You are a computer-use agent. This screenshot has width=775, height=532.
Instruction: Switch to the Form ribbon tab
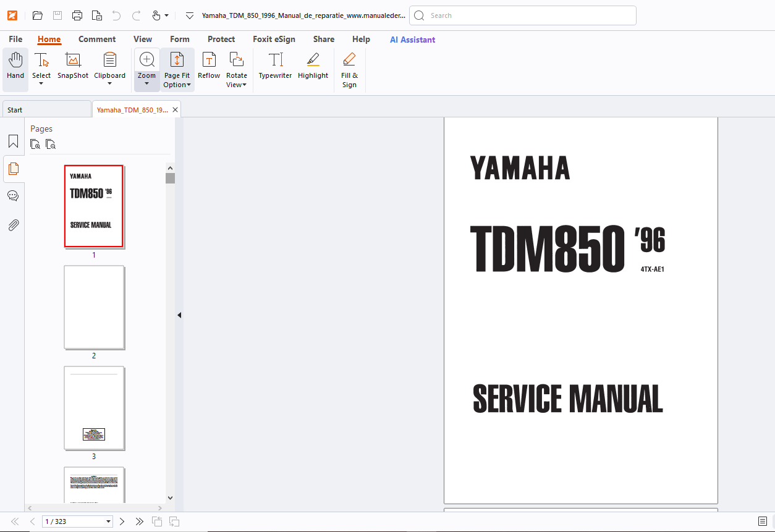180,39
